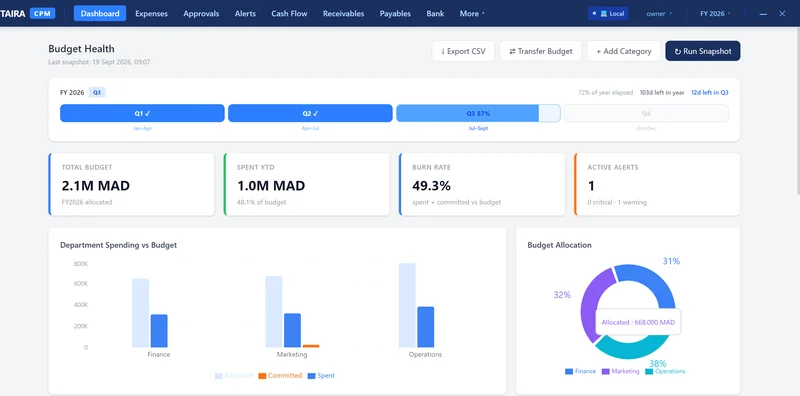Toggle Marketing legend in Budget Allocation

(620, 372)
